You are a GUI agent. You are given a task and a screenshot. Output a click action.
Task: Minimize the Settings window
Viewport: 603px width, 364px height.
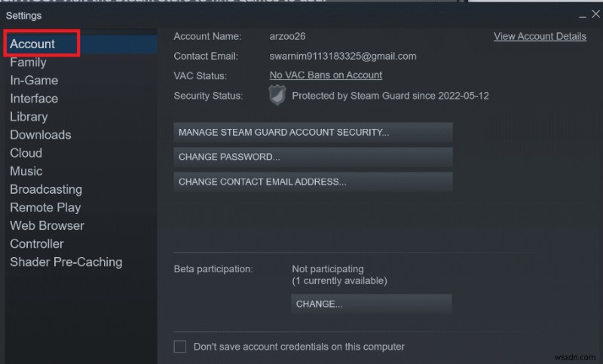coord(582,16)
